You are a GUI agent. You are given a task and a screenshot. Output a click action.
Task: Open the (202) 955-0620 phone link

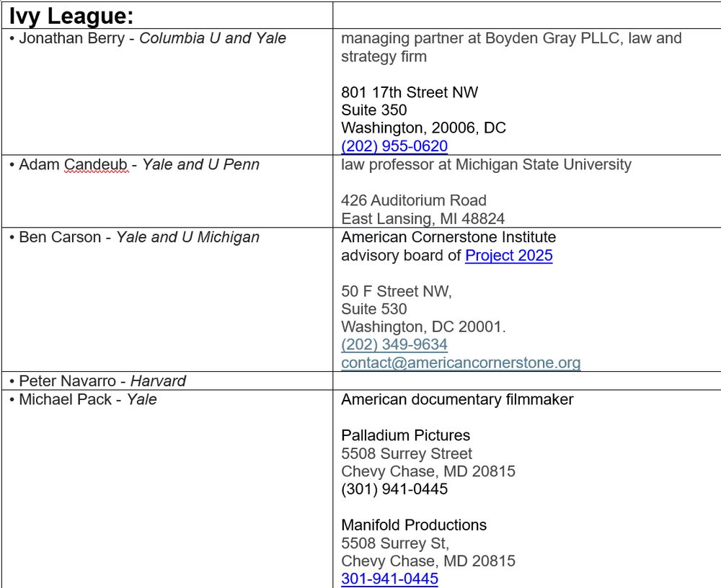click(x=394, y=146)
